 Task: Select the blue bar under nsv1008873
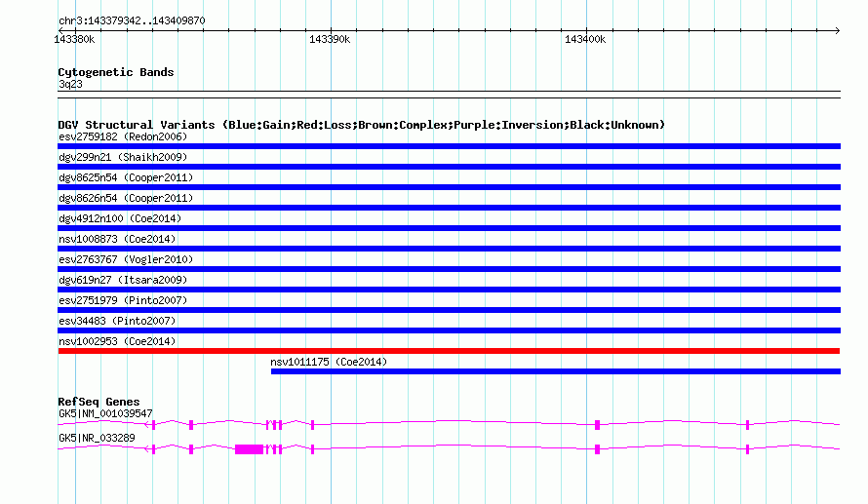449,249
